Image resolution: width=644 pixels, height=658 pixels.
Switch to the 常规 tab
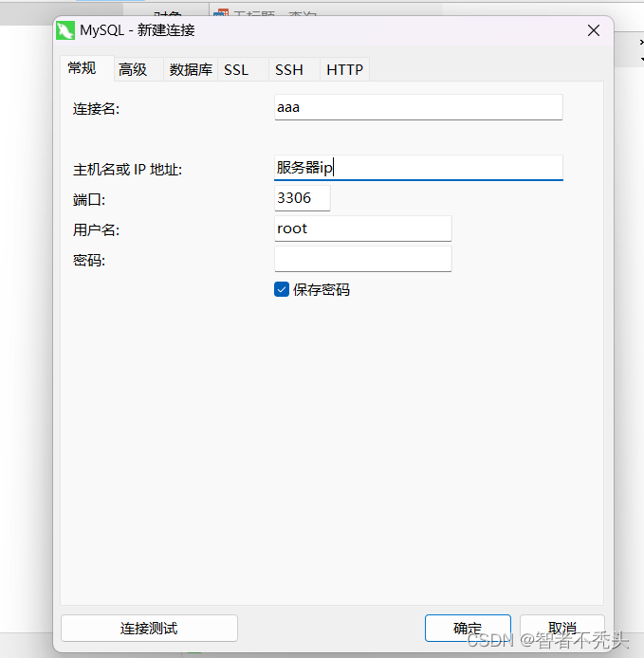[87, 68]
